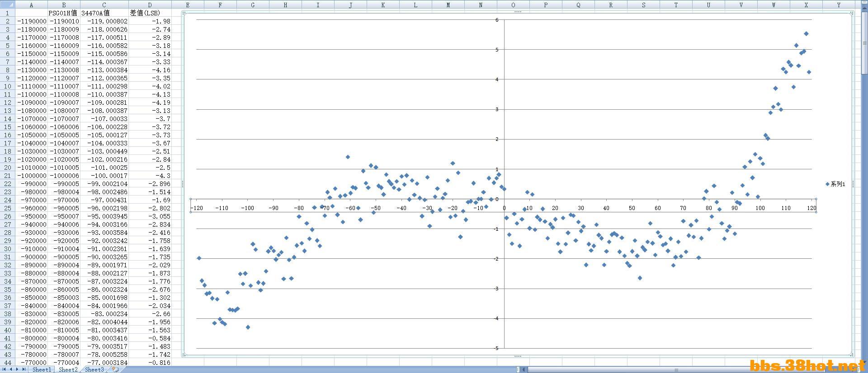Select column T header
The height and width of the screenshot is (373, 868).
click(676, 5)
